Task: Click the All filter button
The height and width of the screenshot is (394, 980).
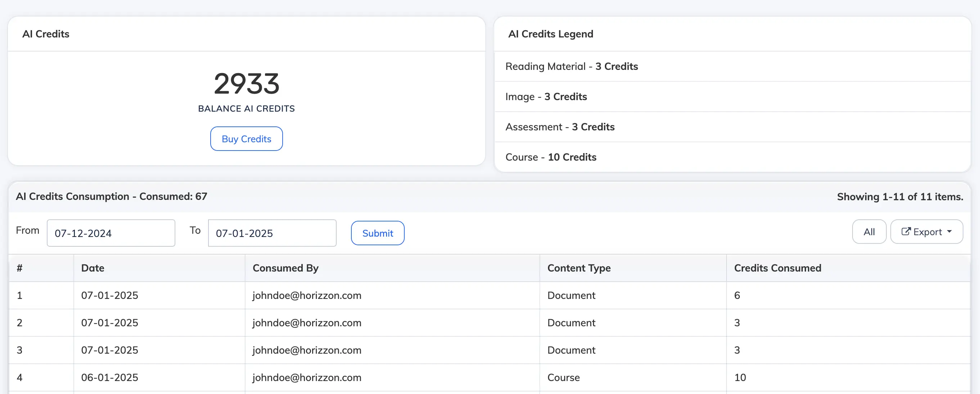Action: 869,232
